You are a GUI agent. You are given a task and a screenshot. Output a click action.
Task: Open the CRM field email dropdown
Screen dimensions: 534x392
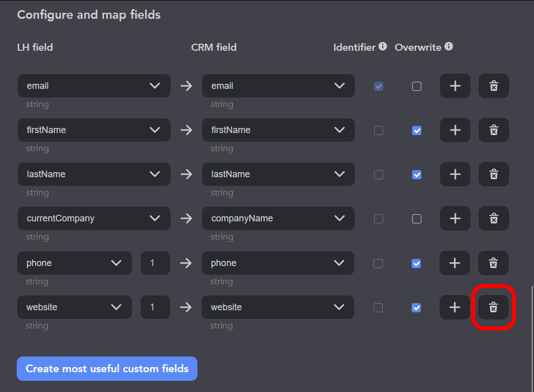[278, 86]
